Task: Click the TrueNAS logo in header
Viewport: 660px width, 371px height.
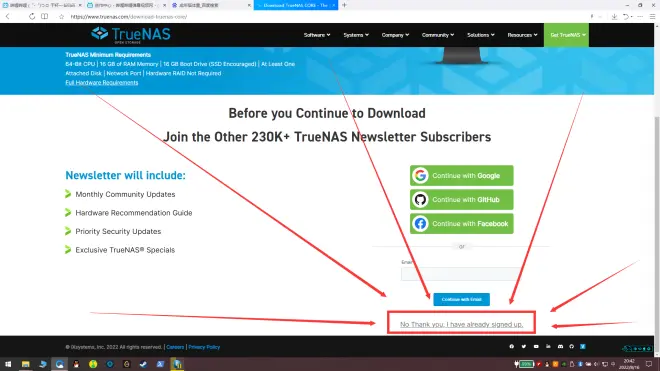Action: [131, 35]
